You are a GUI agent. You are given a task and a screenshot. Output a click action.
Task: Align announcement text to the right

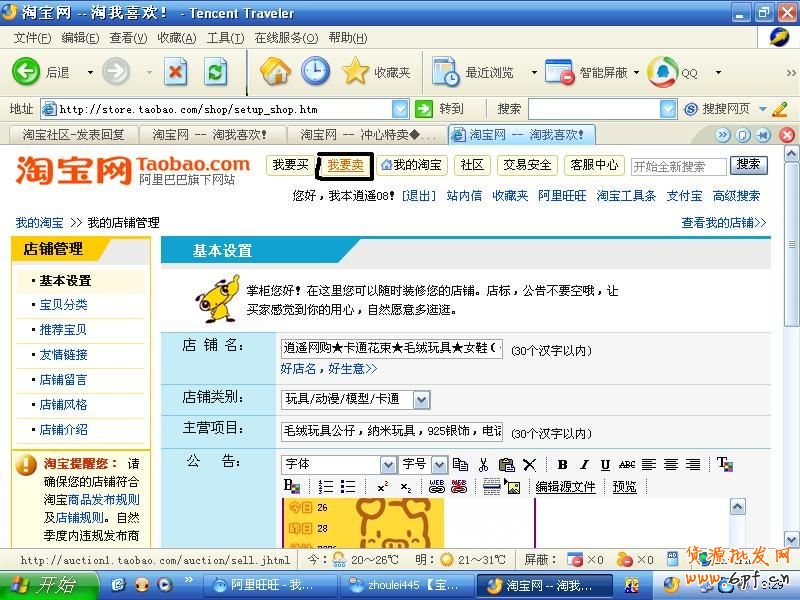[693, 464]
